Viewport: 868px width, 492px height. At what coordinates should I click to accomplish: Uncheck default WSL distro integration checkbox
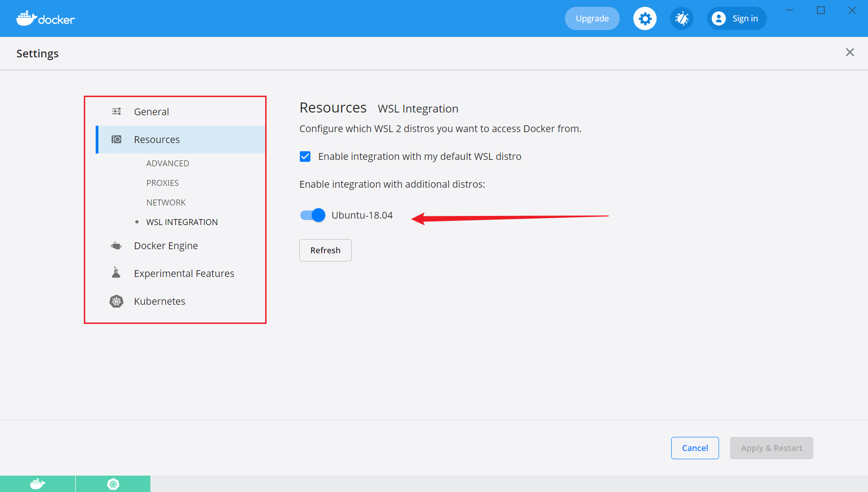pos(305,157)
